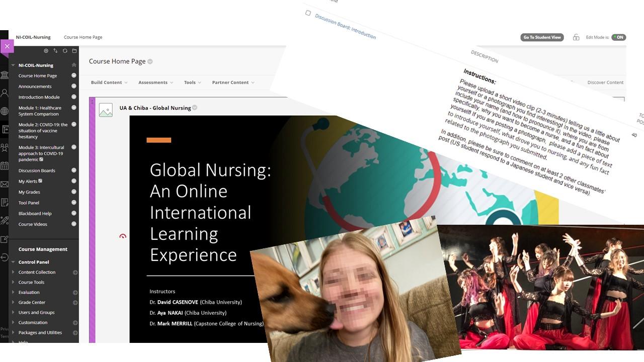Screen dimensions: 644x362
Task: Click the Packages and Utilities arrow icon
Action: [75, 333]
